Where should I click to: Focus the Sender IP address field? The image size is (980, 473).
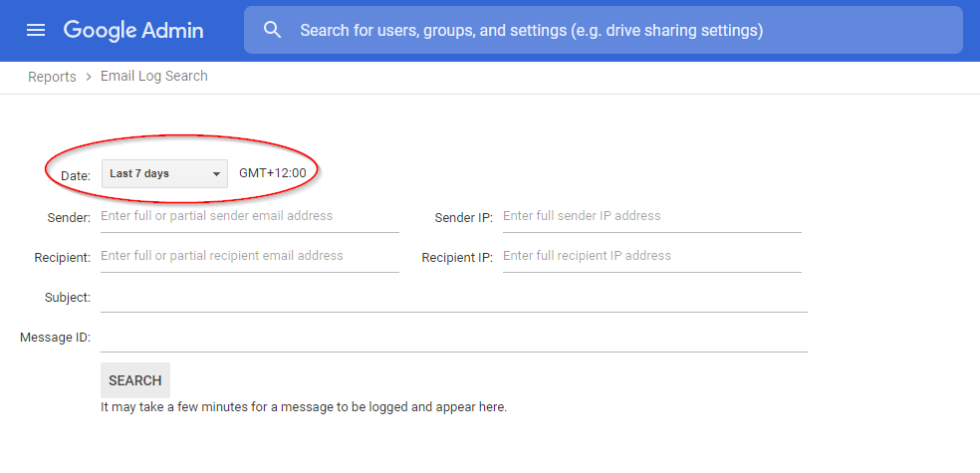pyautogui.click(x=651, y=216)
